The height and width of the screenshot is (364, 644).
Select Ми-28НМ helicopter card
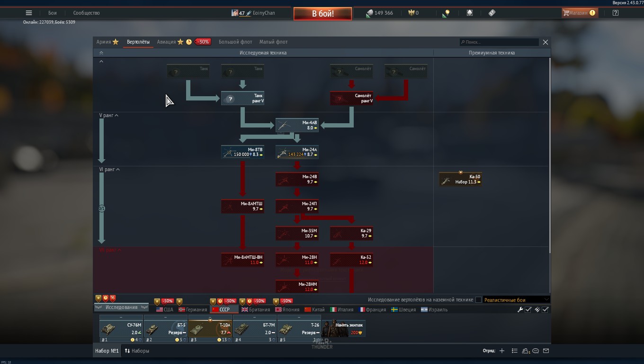[x=297, y=287]
